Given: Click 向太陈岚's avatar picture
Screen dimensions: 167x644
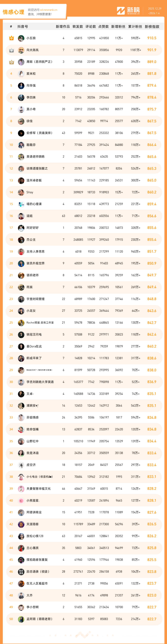Looking at the screenshot, I should [21, 50].
